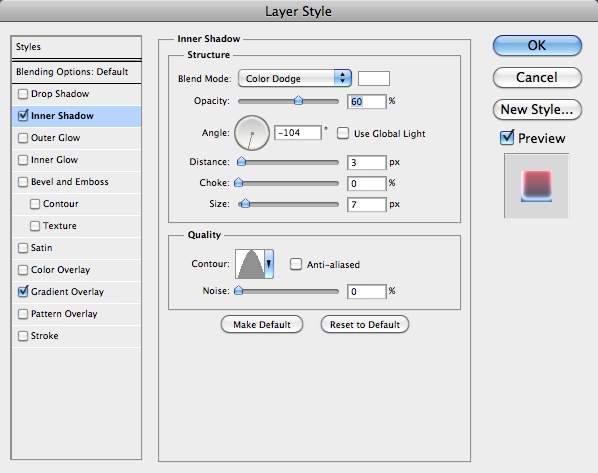Open the Contour picker dropdown arrow
598x473 pixels.
point(269,264)
